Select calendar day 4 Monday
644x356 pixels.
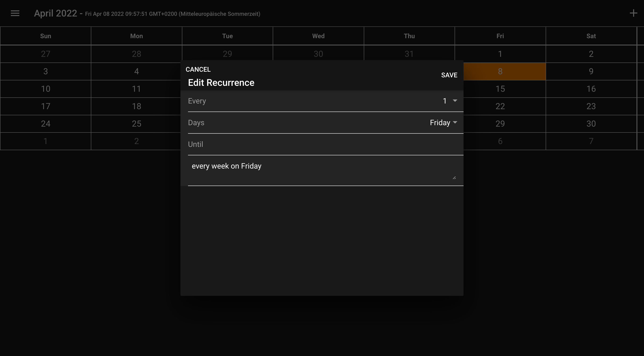click(136, 71)
